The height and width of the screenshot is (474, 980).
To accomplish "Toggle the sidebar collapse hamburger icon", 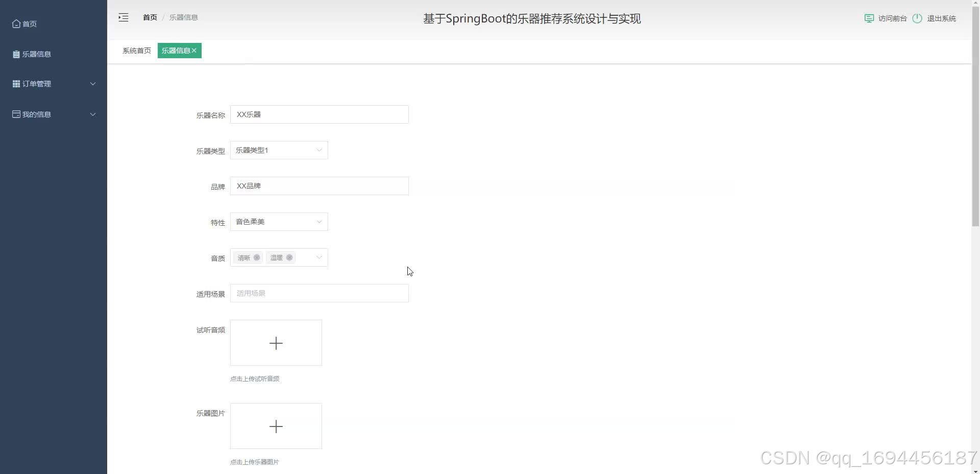I will click(x=124, y=17).
